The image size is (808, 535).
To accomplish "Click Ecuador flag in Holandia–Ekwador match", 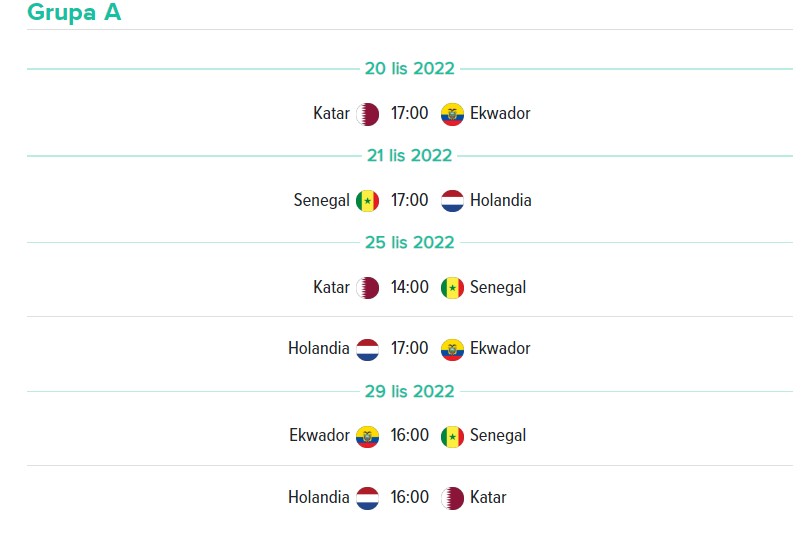I will point(452,349).
